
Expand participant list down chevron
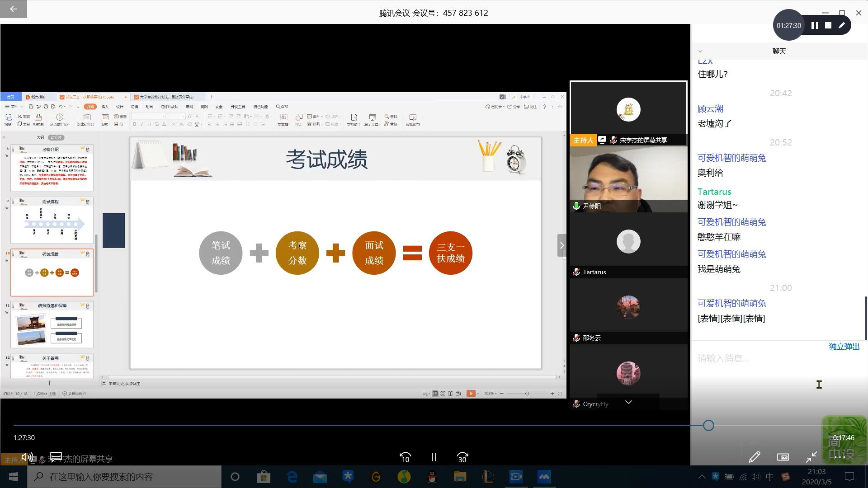tap(628, 402)
